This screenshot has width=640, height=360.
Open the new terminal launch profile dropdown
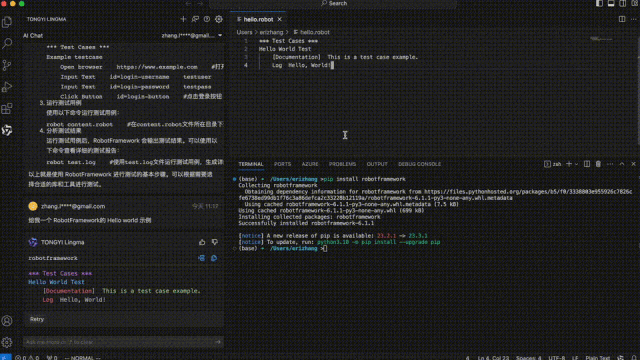click(576, 164)
